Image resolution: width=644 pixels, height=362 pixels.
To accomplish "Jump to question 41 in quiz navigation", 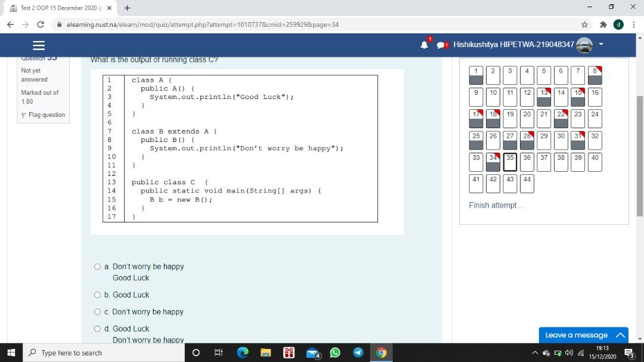I will point(476,184).
